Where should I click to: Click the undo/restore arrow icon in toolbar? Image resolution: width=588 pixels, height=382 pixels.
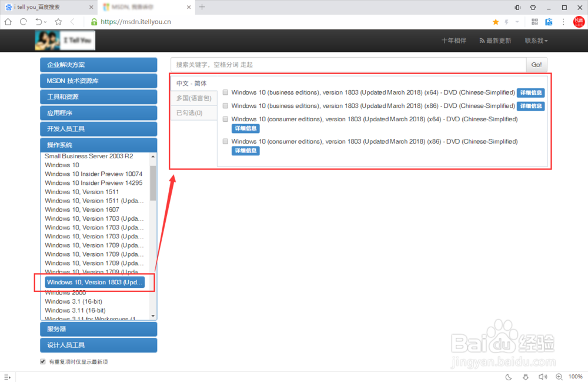(39, 22)
